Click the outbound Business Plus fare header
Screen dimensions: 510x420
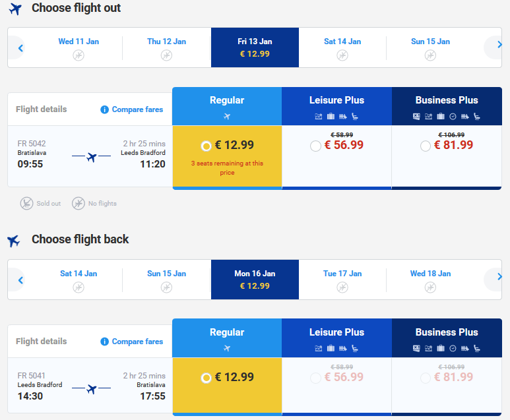(447, 106)
